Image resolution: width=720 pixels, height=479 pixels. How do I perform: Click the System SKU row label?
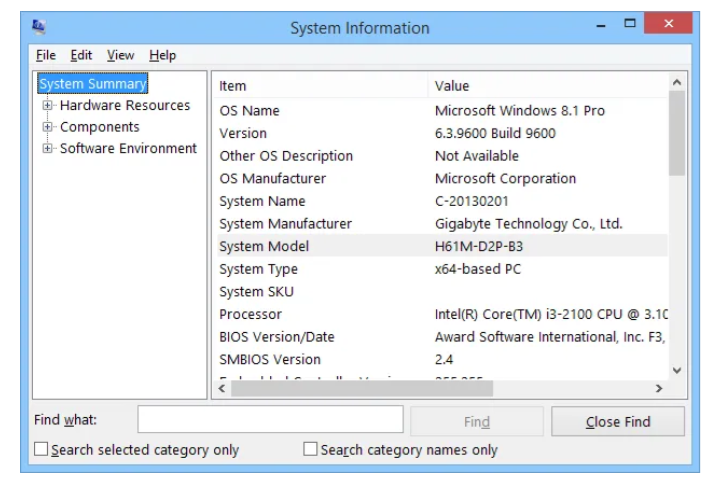[256, 292]
